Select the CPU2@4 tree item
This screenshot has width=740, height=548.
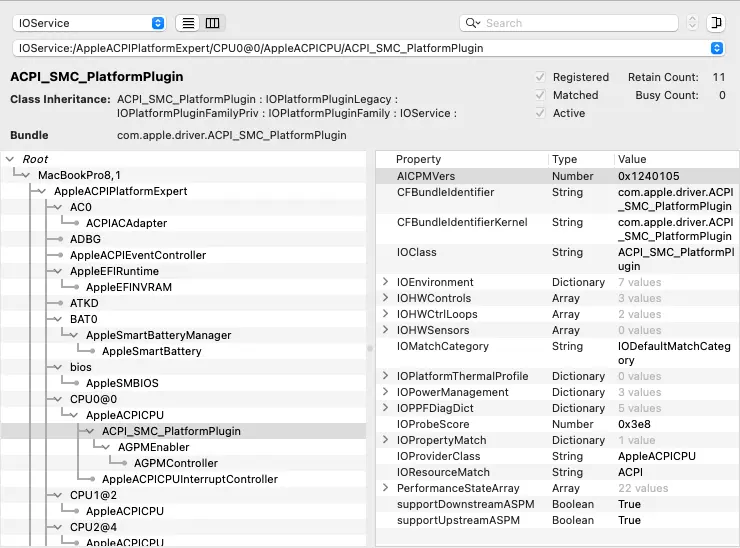point(93,527)
